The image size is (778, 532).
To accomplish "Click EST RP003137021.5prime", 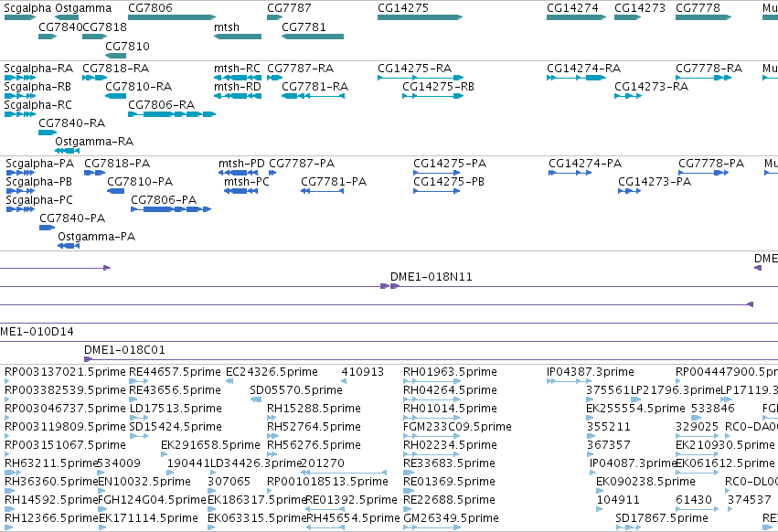I will [65, 372].
